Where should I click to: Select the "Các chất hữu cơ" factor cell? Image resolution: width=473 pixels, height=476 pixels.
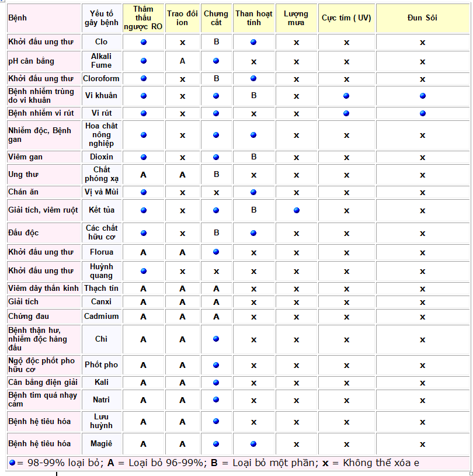pyautogui.click(x=102, y=233)
